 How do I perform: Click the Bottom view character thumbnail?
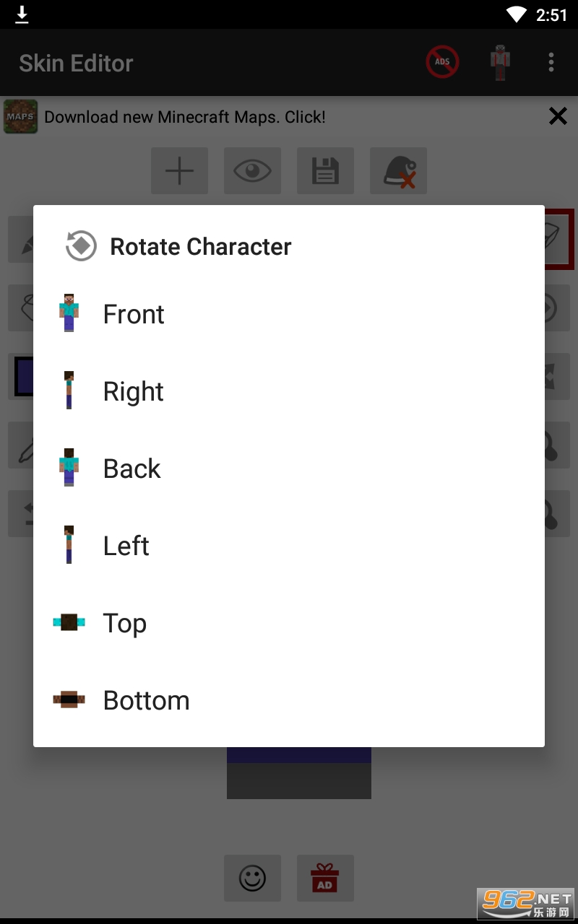69,699
